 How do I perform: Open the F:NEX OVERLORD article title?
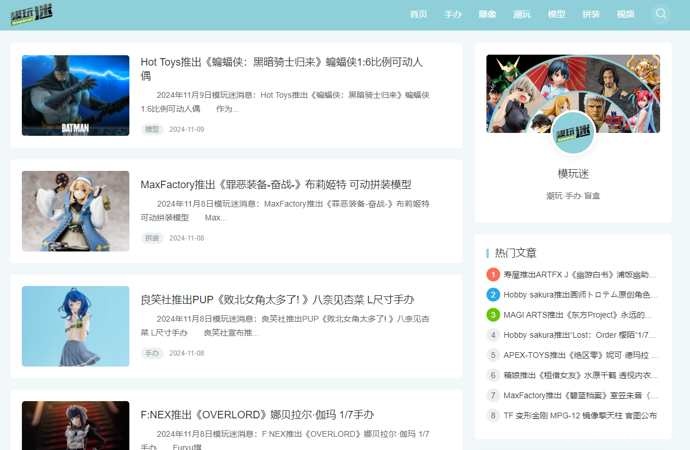[257, 415]
